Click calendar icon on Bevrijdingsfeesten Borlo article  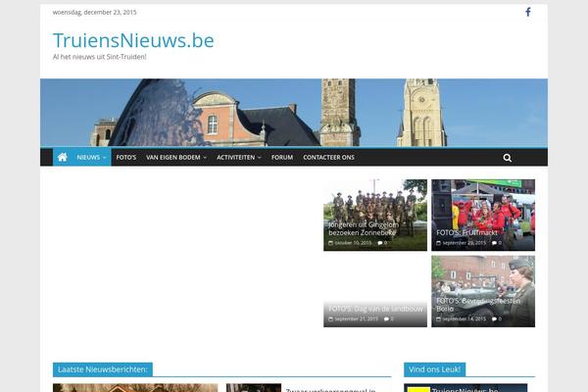click(x=438, y=319)
